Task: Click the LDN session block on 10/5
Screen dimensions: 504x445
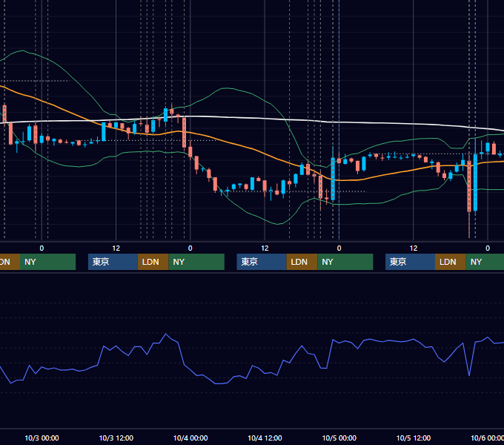Action: click(x=451, y=262)
